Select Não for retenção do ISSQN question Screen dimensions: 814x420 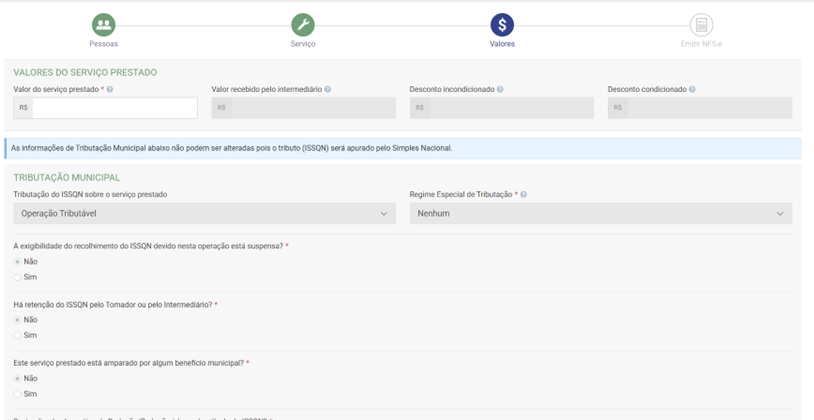coord(17,320)
